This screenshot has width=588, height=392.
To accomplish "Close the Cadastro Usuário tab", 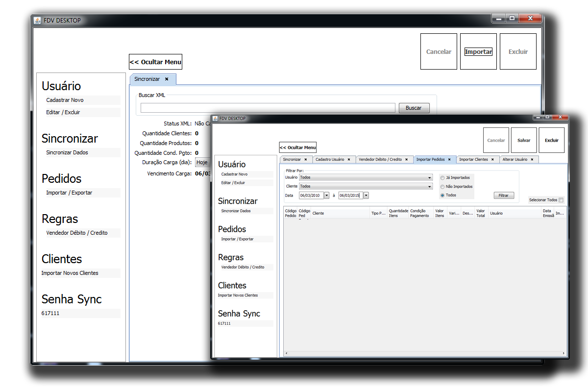I will coord(349,160).
